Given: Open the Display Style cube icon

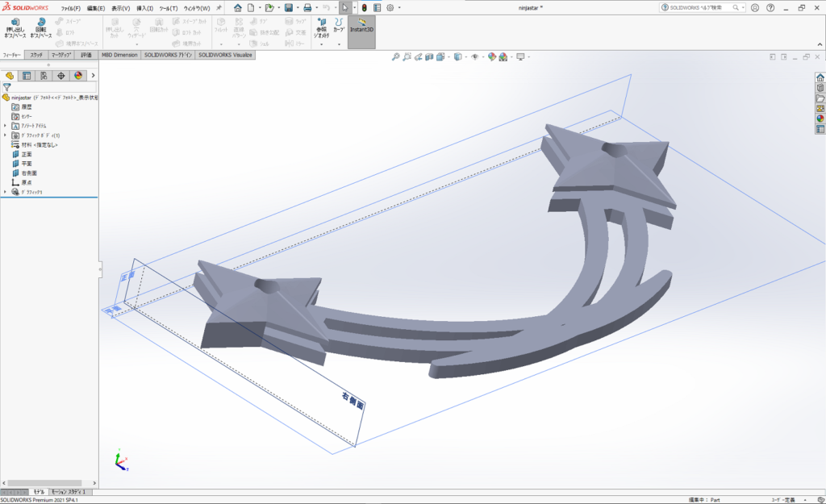Looking at the screenshot, I should [458, 57].
